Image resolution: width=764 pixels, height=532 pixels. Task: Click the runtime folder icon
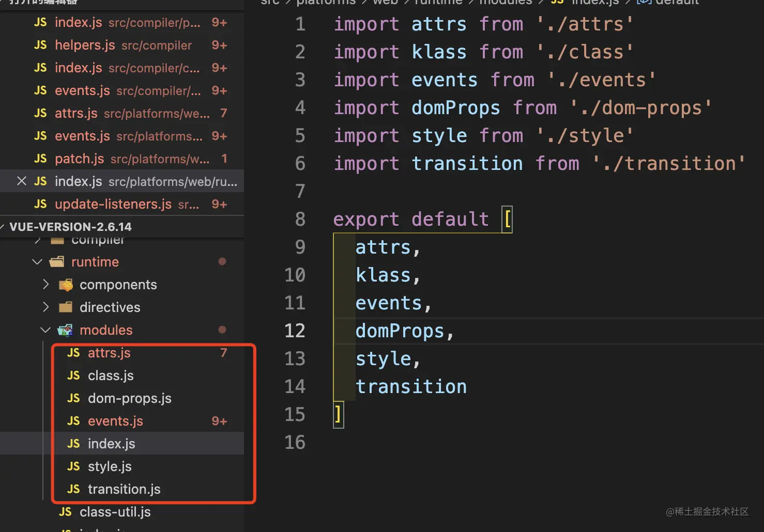[57, 262]
